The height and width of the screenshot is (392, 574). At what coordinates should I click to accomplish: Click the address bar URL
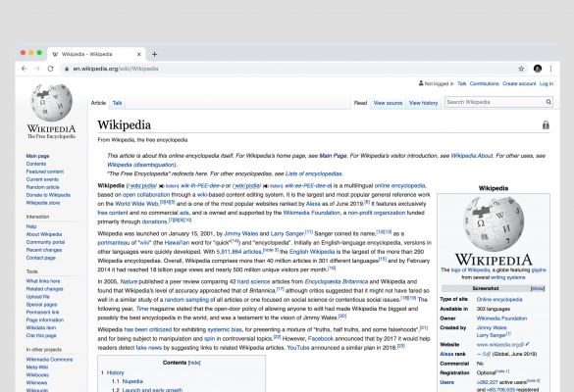coord(116,69)
